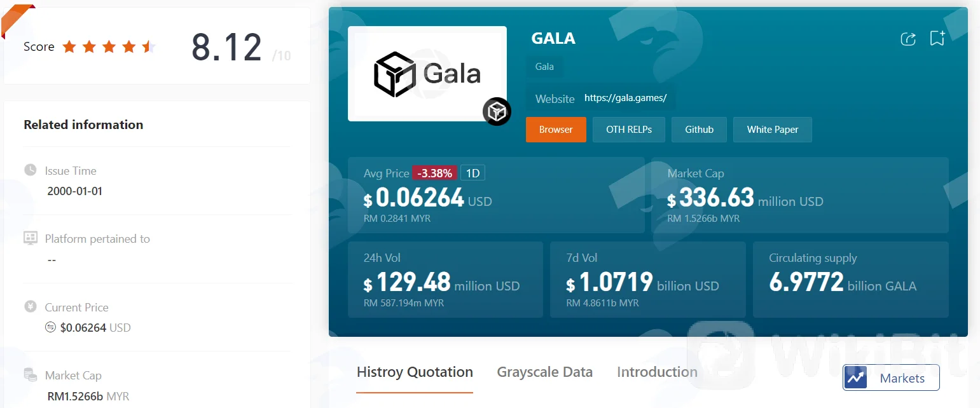This screenshot has width=980, height=408.
Task: Open the Github button
Action: pos(699,130)
